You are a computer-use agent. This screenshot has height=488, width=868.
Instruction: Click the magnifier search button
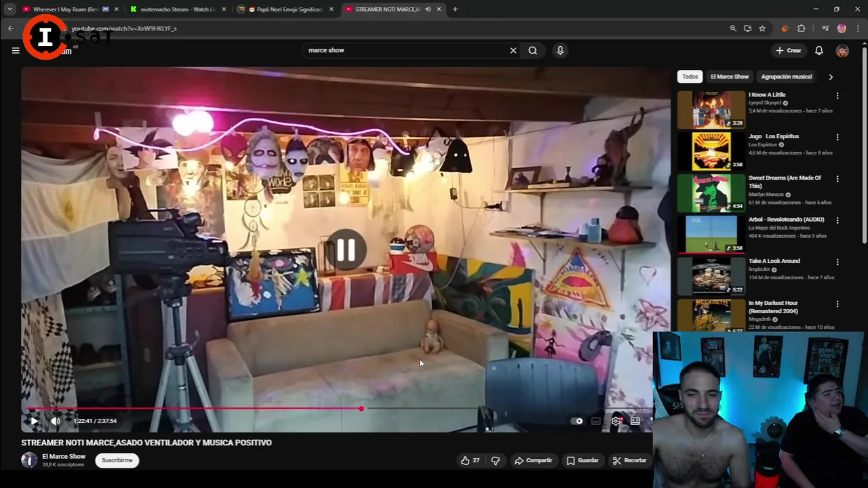(533, 50)
